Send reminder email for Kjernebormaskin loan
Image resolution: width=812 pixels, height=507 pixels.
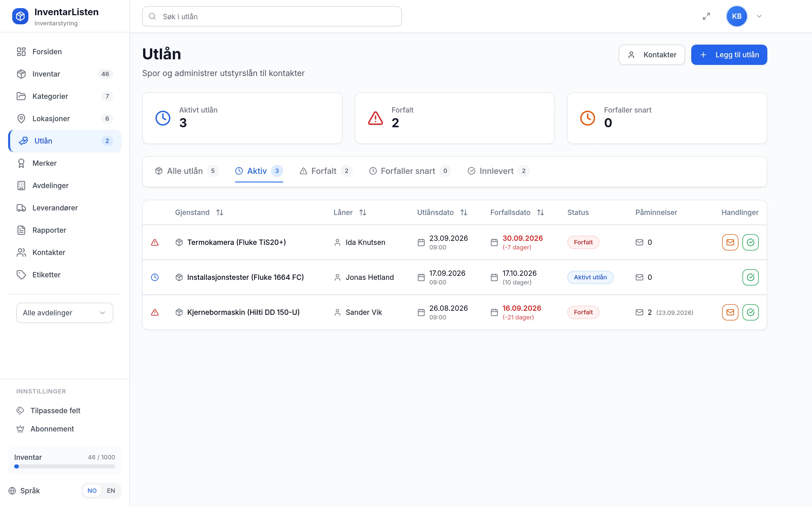[730, 312]
